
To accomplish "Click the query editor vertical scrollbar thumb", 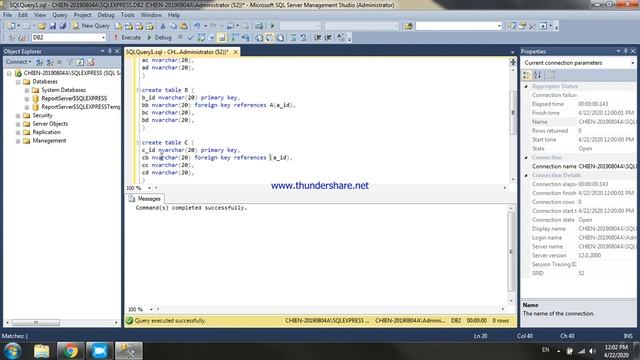I will click(x=513, y=112).
